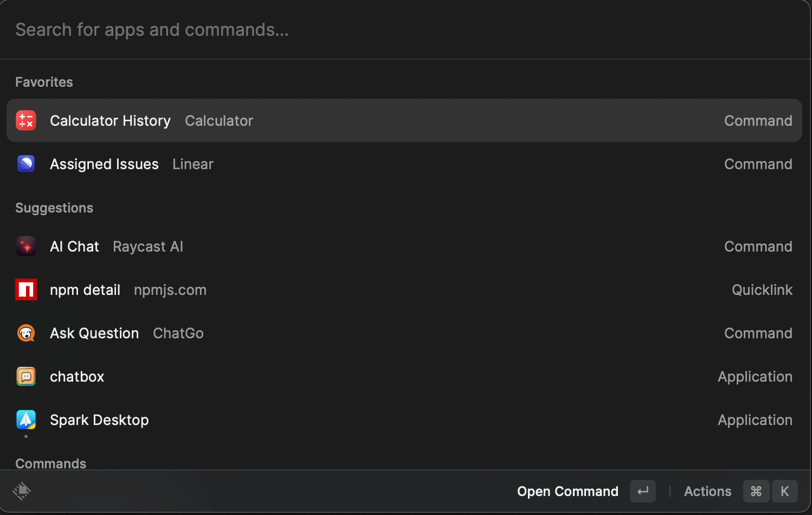Select Assigned Issues command
The width and height of the screenshot is (812, 515).
pos(404,164)
